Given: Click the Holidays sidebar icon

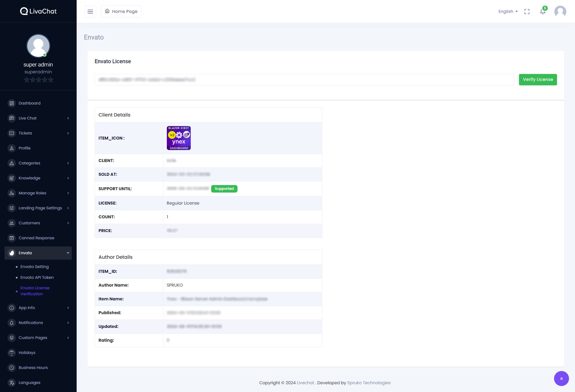Looking at the screenshot, I should [12, 352].
